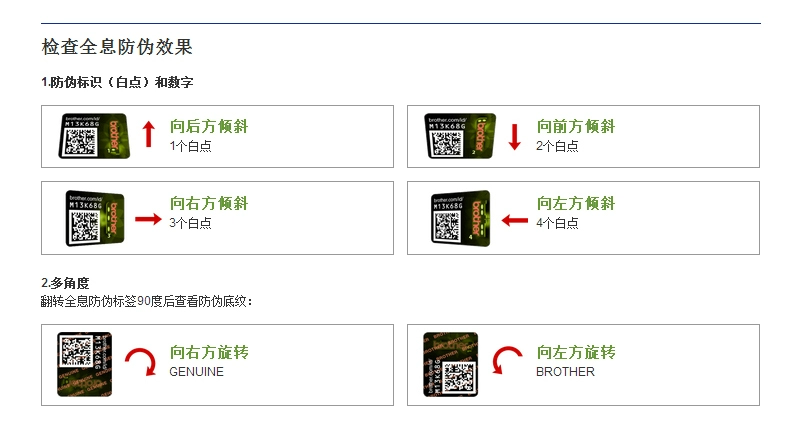Click the red right-pointing arrow
Viewport: 790px width, 442px height.
pos(148,219)
